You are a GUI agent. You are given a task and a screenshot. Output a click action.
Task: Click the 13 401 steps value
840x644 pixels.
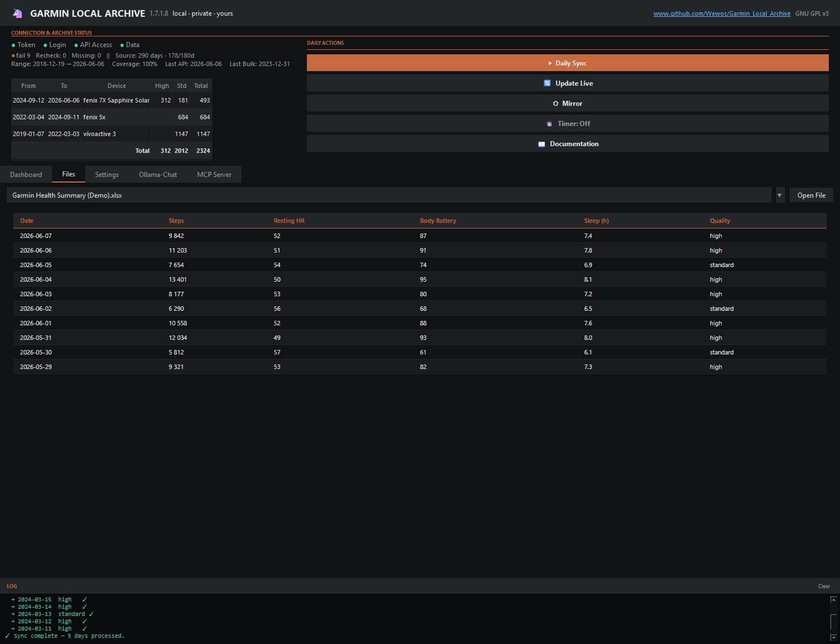tap(178, 279)
